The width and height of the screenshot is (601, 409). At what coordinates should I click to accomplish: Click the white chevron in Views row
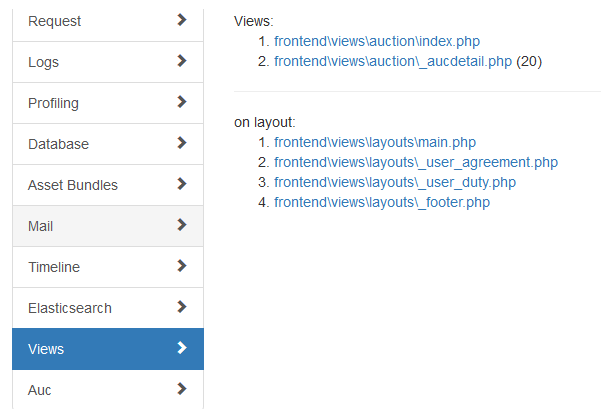click(x=181, y=348)
